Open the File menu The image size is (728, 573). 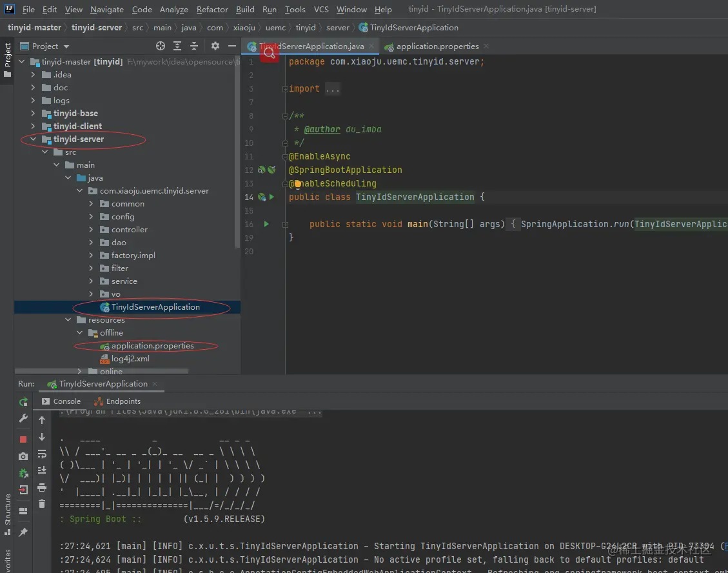pos(28,9)
